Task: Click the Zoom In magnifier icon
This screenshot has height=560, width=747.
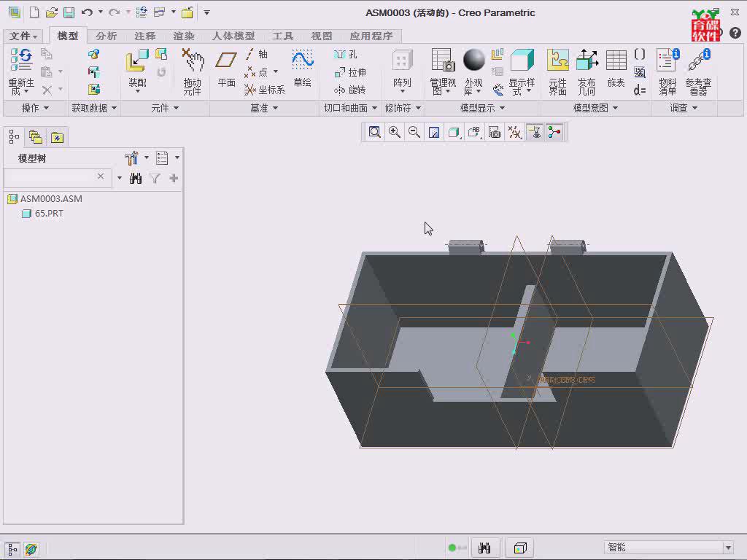Action: (x=395, y=132)
